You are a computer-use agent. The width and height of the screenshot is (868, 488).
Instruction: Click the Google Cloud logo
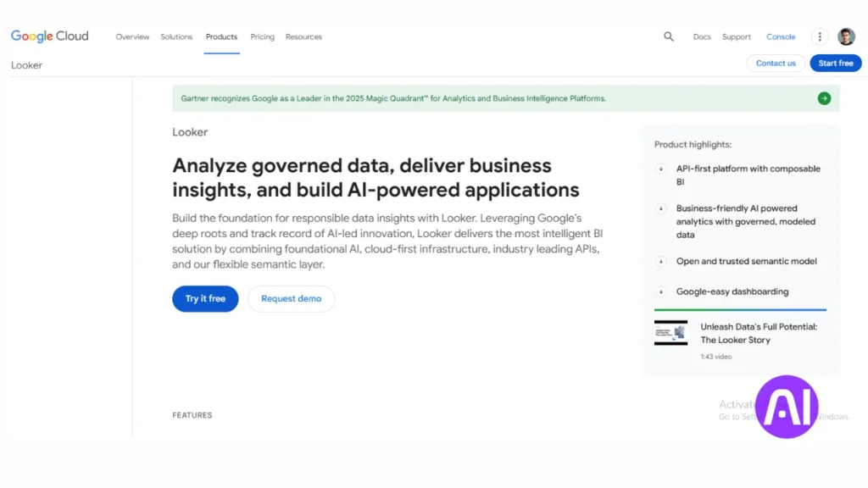pyautogui.click(x=49, y=36)
